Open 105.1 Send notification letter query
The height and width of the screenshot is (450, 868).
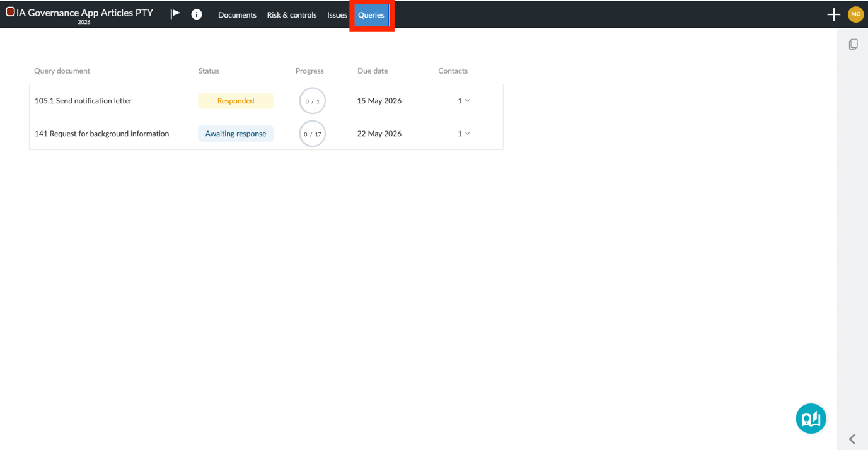point(83,101)
